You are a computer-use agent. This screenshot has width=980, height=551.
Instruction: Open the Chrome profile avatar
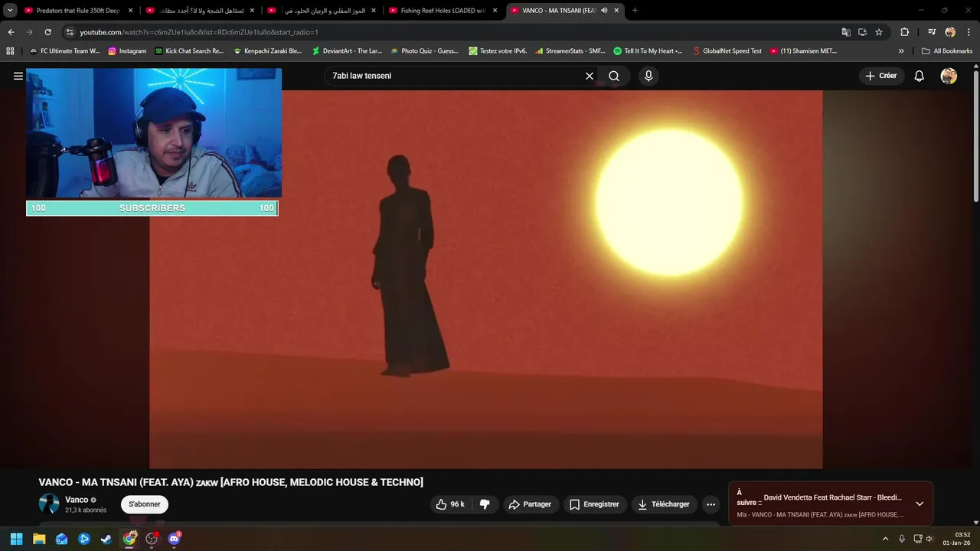pyautogui.click(x=950, y=32)
